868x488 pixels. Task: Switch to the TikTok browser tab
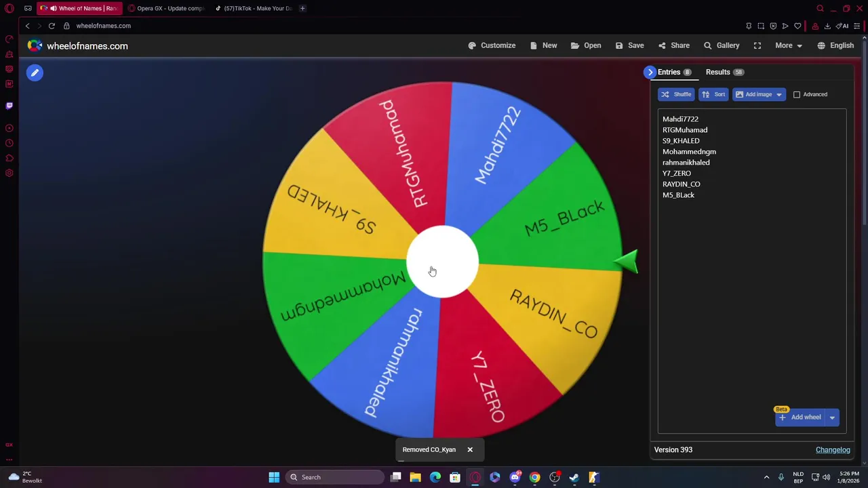point(254,8)
